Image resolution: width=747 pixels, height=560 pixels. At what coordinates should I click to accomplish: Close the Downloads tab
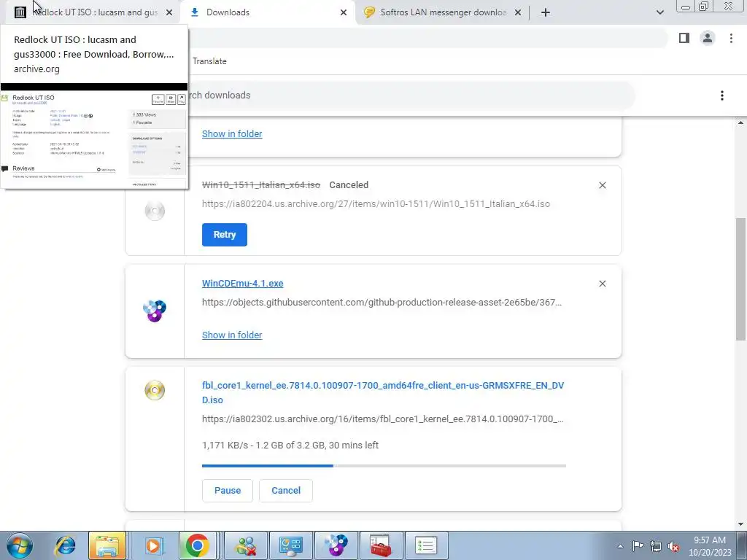point(344,13)
